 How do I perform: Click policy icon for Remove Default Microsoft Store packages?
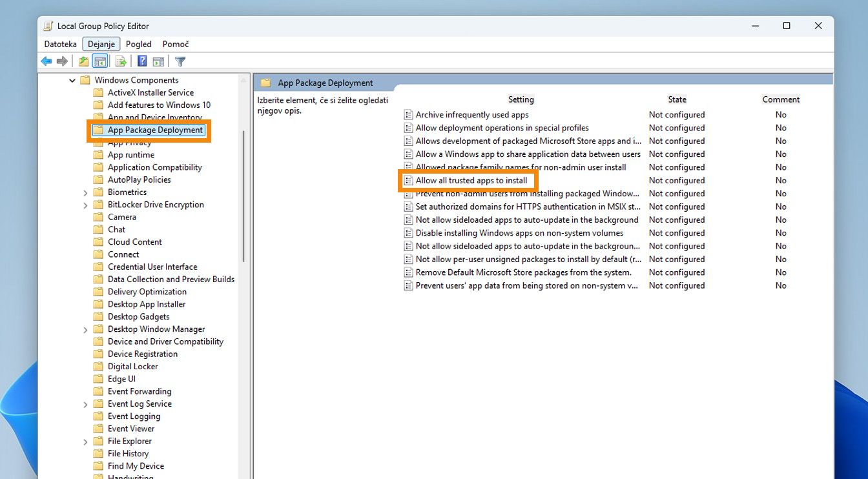pyautogui.click(x=408, y=272)
